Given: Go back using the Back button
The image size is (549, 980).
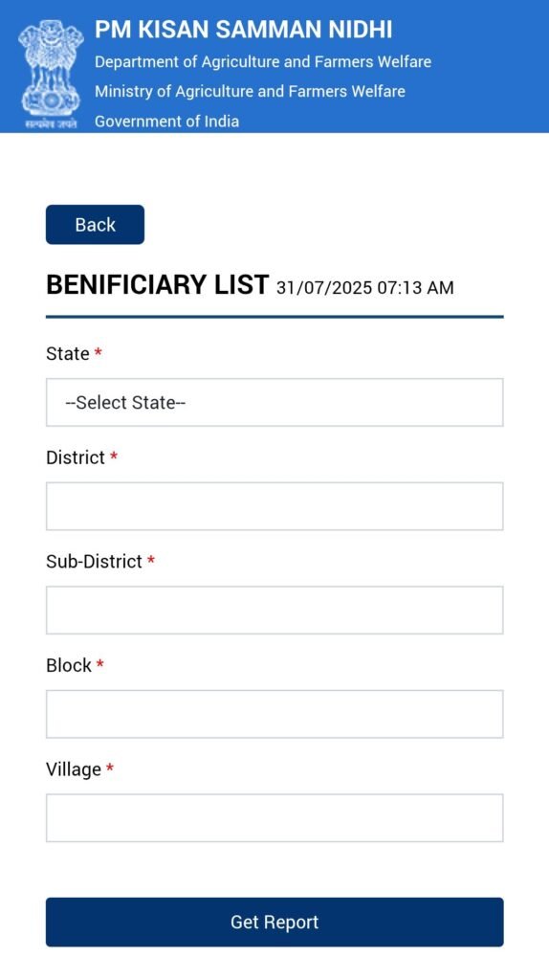Looking at the screenshot, I should pos(95,224).
